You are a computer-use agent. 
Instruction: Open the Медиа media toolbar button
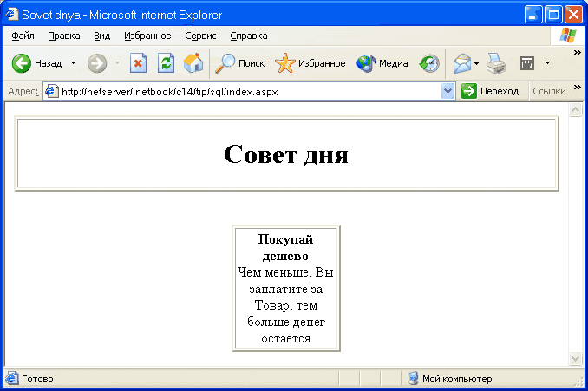click(x=382, y=63)
